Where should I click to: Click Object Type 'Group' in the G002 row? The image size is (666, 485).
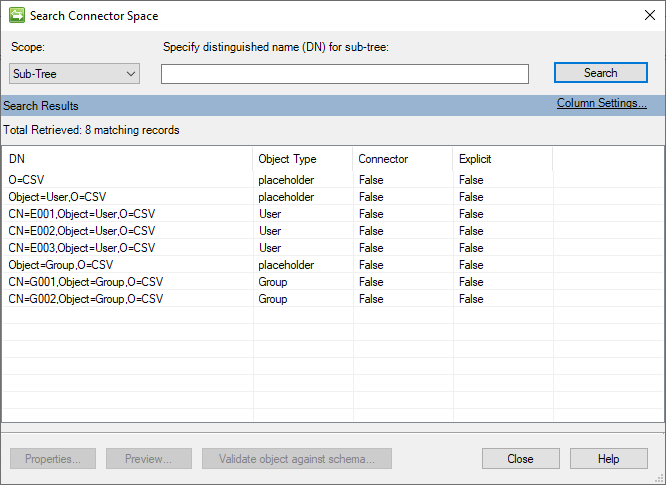(273, 299)
